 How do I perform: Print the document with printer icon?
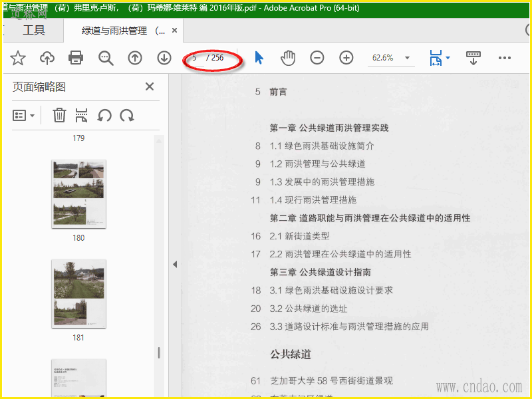tap(76, 58)
